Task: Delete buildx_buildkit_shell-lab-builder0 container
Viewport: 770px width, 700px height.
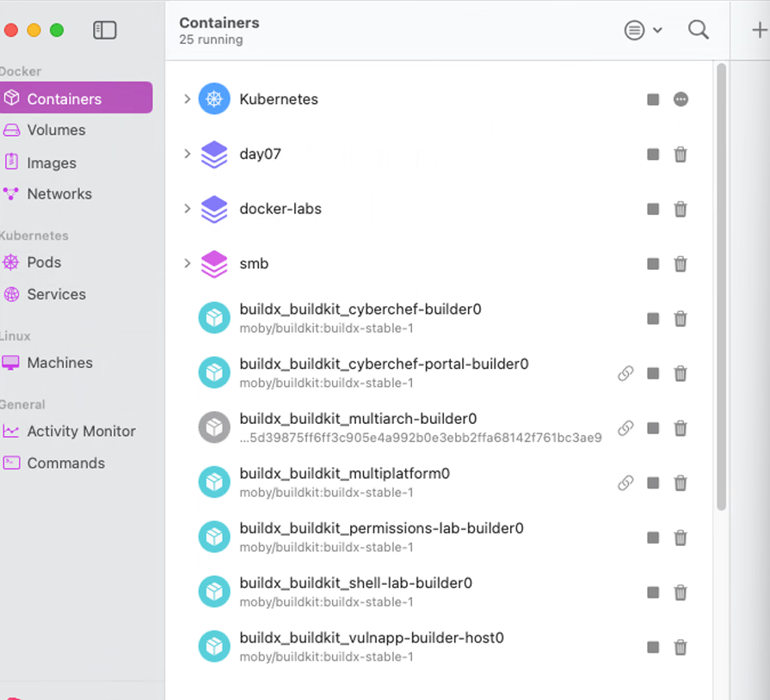Action: coord(681,593)
